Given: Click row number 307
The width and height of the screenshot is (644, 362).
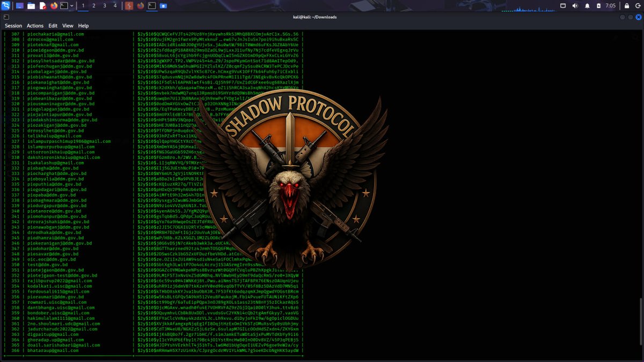Looking at the screenshot, I should pyautogui.click(x=15, y=34).
